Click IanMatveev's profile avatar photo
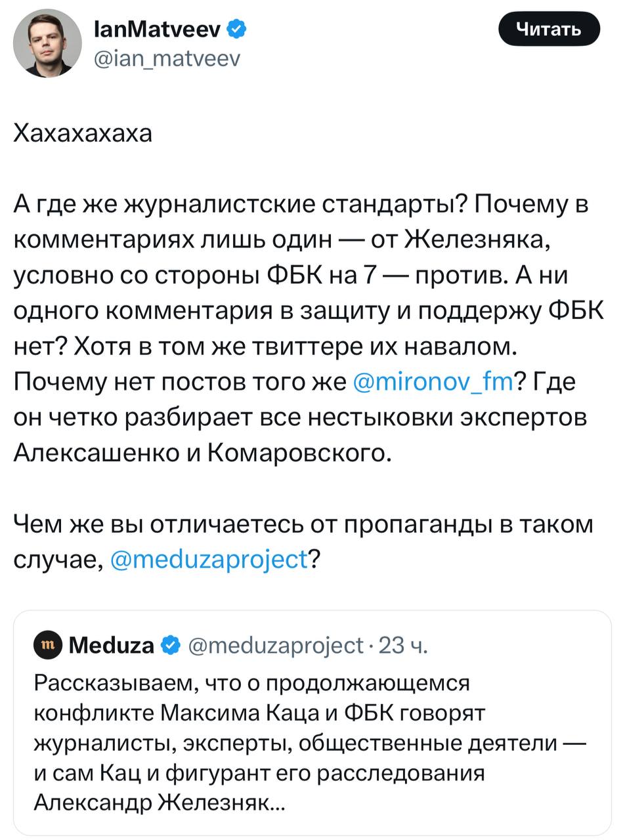 (x=47, y=43)
